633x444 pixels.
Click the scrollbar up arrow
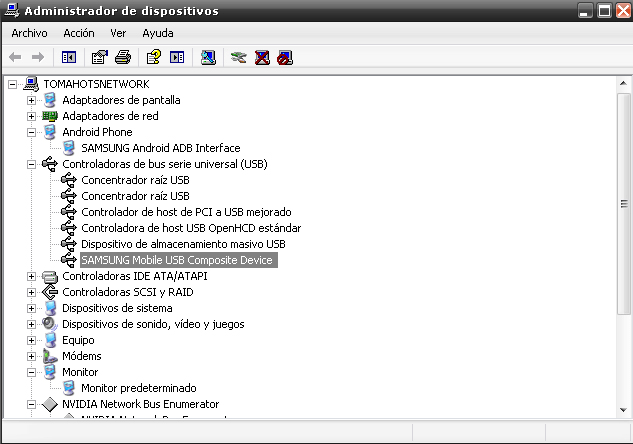(623, 84)
